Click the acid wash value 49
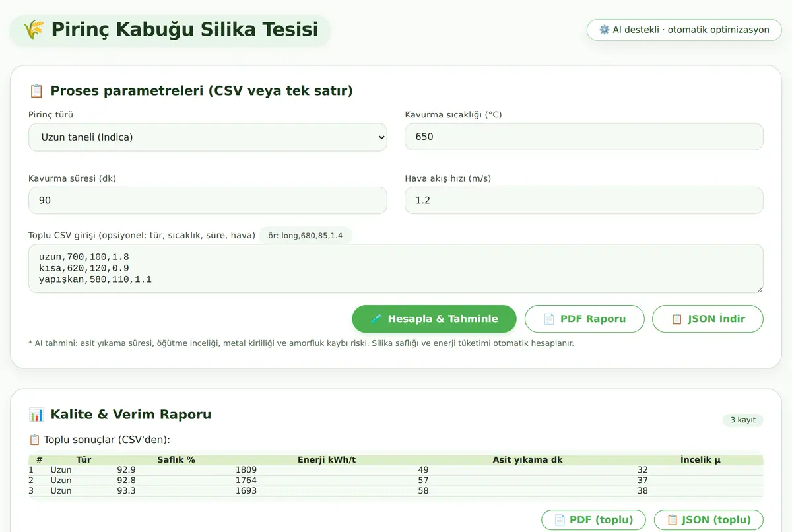Image resolution: width=792 pixels, height=532 pixels. [424, 470]
